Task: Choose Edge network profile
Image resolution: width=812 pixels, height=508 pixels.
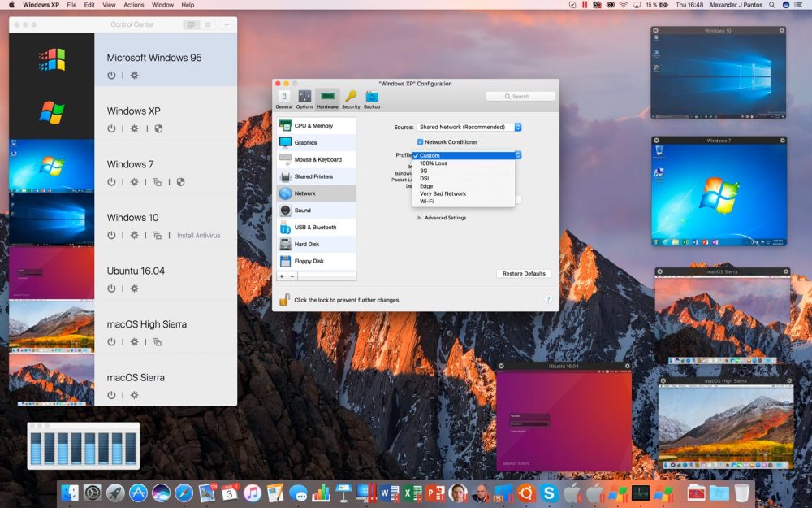Action: [464, 186]
